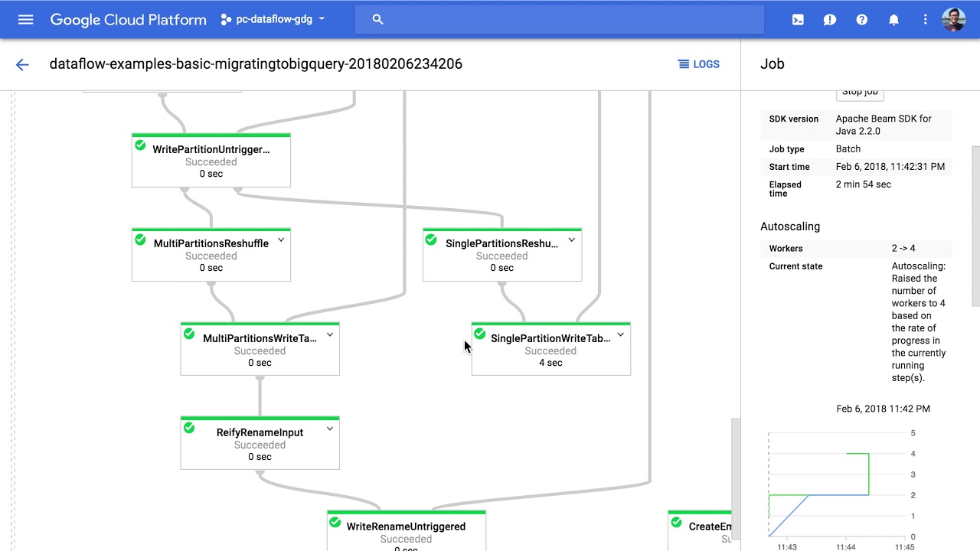Click the Autoscaling section heading
Screen dimensions: 980x551
click(790, 227)
